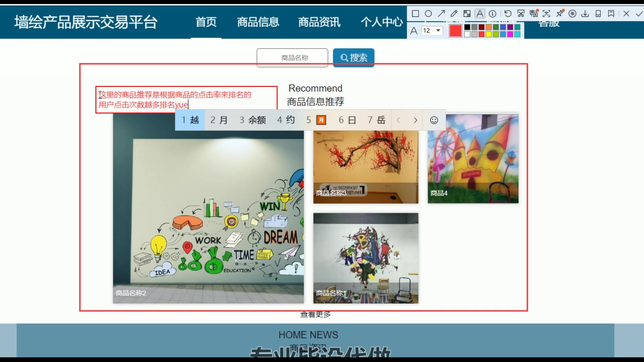This screenshot has width=644, height=362.
Task: Pick the orange color swatch
Action: pos(489,27)
